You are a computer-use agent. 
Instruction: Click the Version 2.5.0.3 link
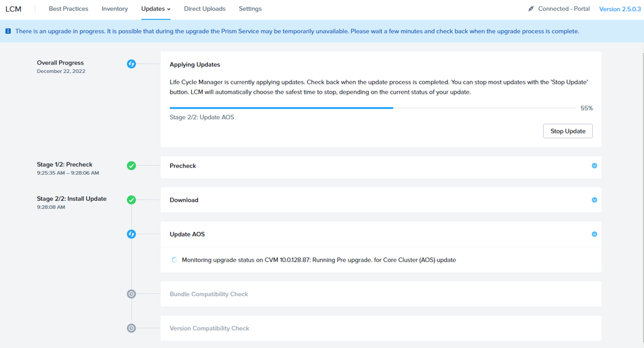tap(620, 9)
